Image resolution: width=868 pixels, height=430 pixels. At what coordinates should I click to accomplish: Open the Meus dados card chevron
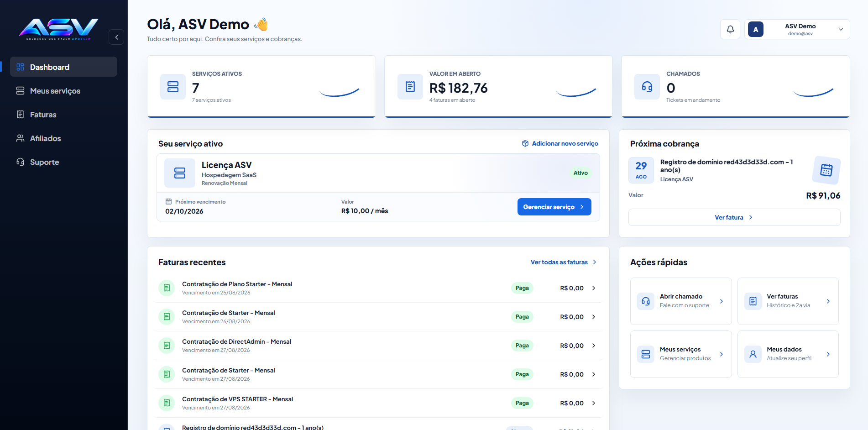tap(828, 354)
